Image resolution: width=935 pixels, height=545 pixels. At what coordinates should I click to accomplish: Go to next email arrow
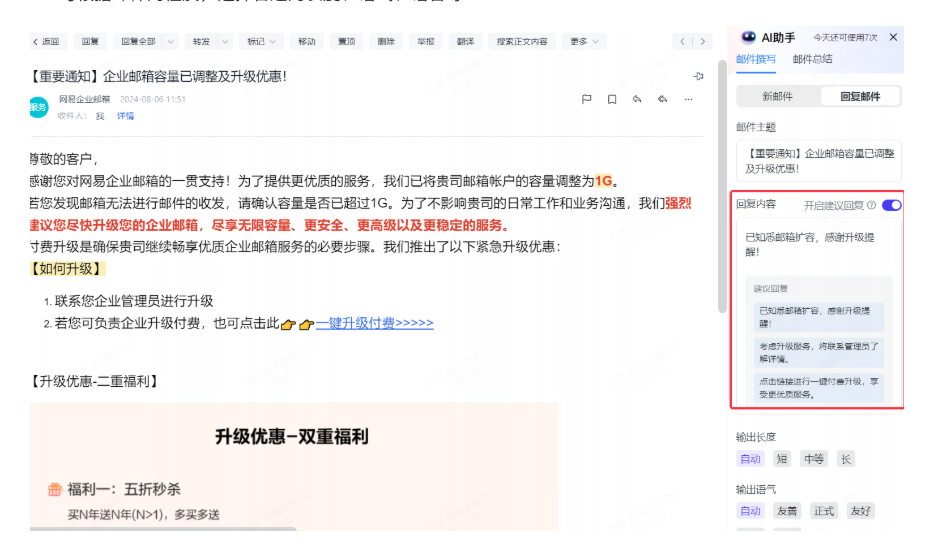coord(702,41)
